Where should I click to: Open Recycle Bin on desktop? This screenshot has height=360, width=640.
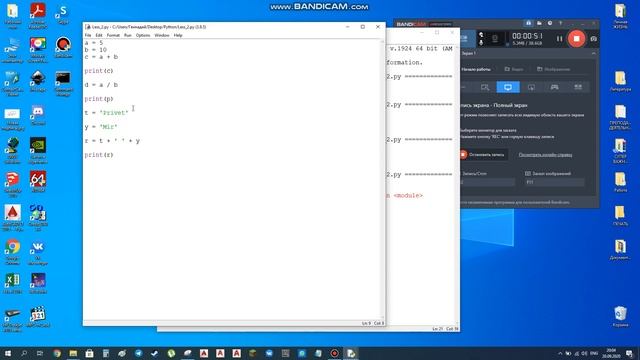tap(620, 317)
